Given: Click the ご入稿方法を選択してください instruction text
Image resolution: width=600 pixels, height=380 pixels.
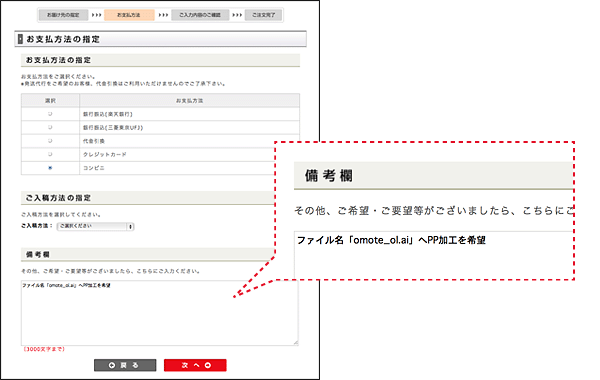Looking at the screenshot, I should pos(61,214).
